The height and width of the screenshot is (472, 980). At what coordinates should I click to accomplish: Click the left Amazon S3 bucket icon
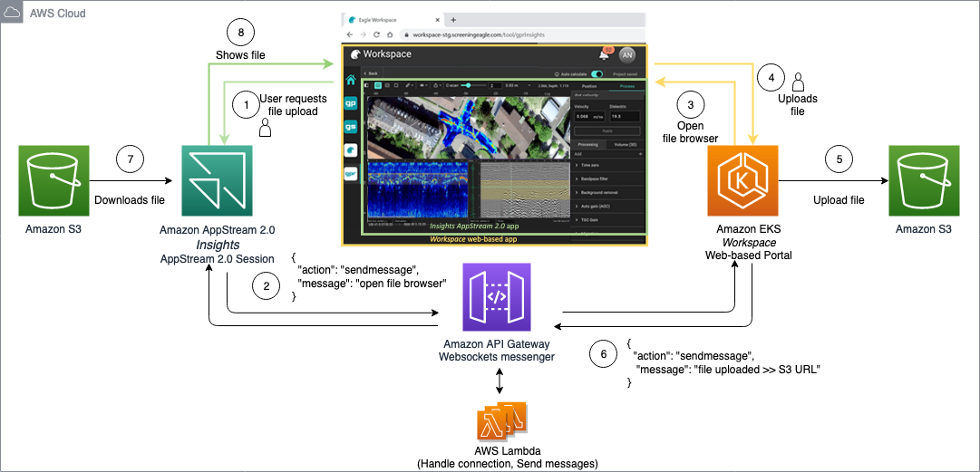click(x=53, y=181)
